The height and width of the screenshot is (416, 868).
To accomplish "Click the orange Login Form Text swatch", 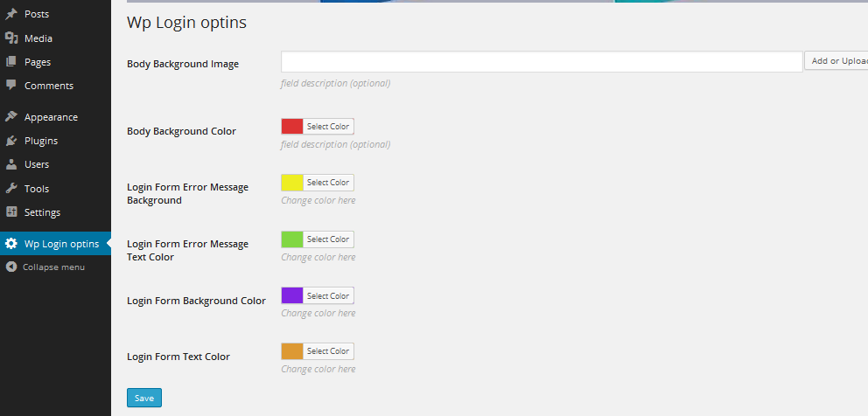I will (292, 351).
